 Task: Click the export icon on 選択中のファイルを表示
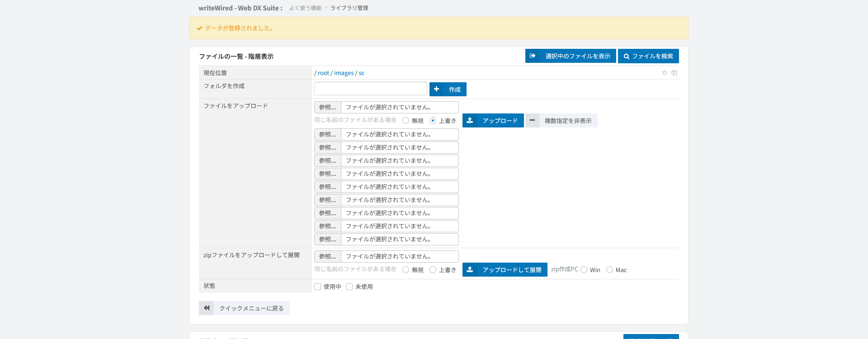pyautogui.click(x=533, y=56)
